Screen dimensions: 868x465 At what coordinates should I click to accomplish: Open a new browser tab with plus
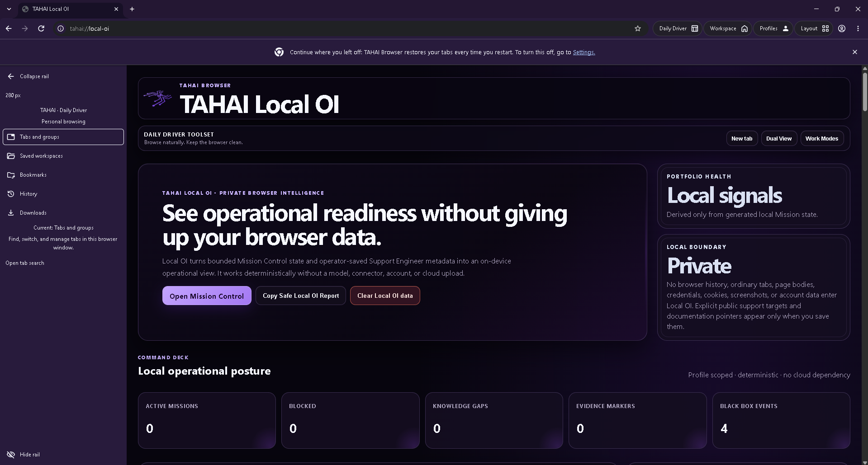click(132, 9)
